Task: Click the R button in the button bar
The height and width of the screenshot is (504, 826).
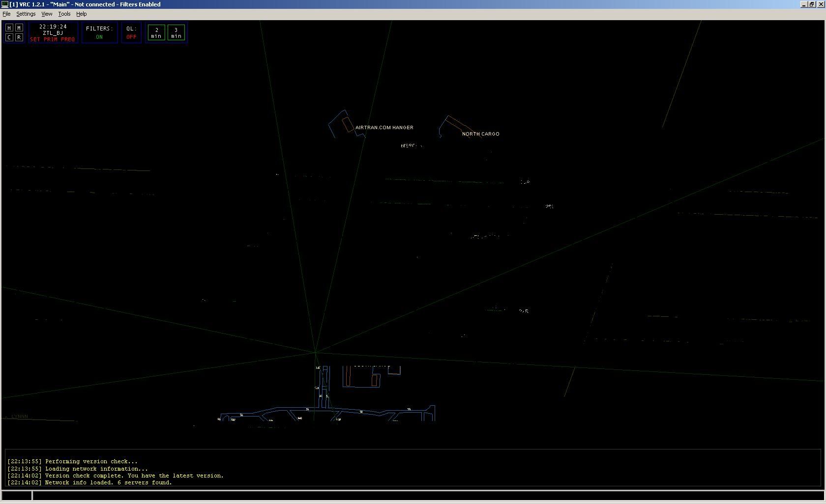Action: [x=19, y=37]
